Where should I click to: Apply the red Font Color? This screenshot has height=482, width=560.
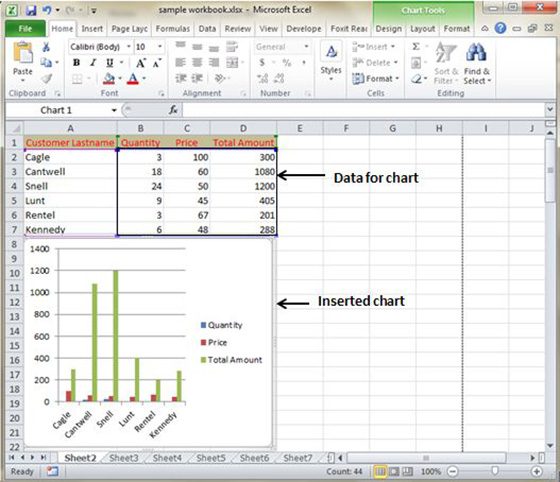pos(133,79)
